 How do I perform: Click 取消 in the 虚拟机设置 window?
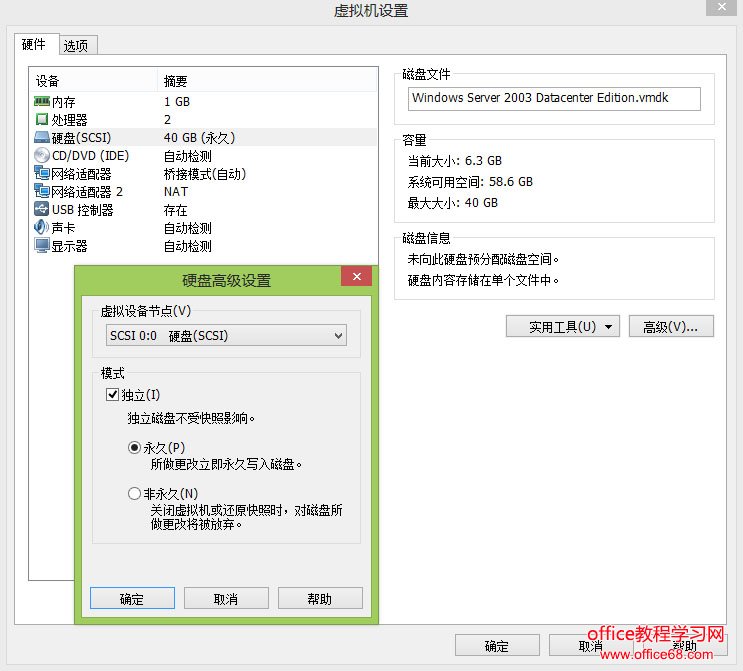(591, 645)
